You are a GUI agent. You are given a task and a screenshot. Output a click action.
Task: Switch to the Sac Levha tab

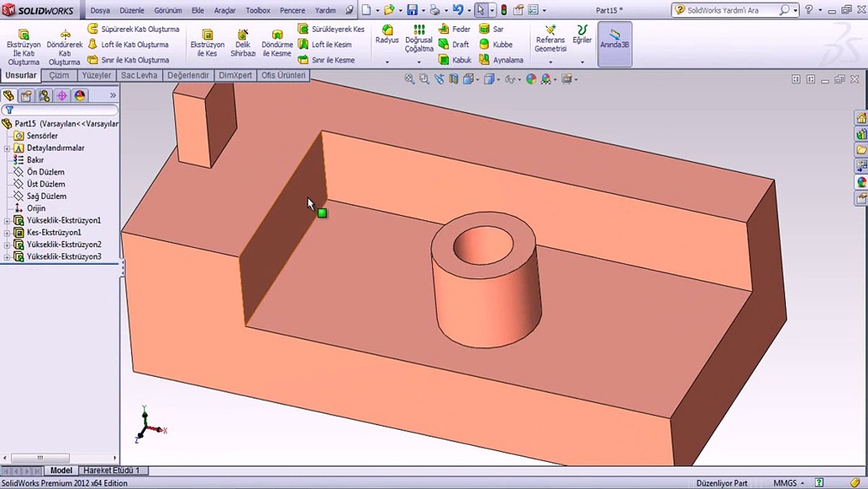pyautogui.click(x=139, y=75)
